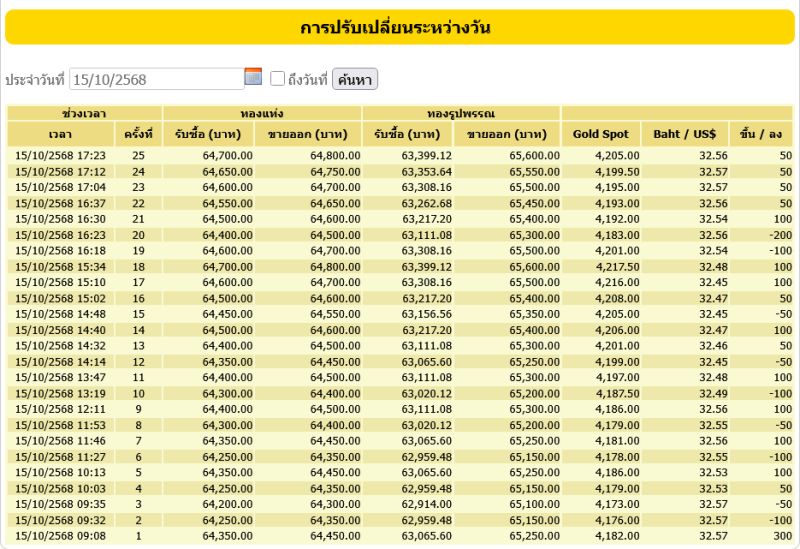
Task: Enable the ถึงวันที่ checkbox
Action: coord(278,79)
